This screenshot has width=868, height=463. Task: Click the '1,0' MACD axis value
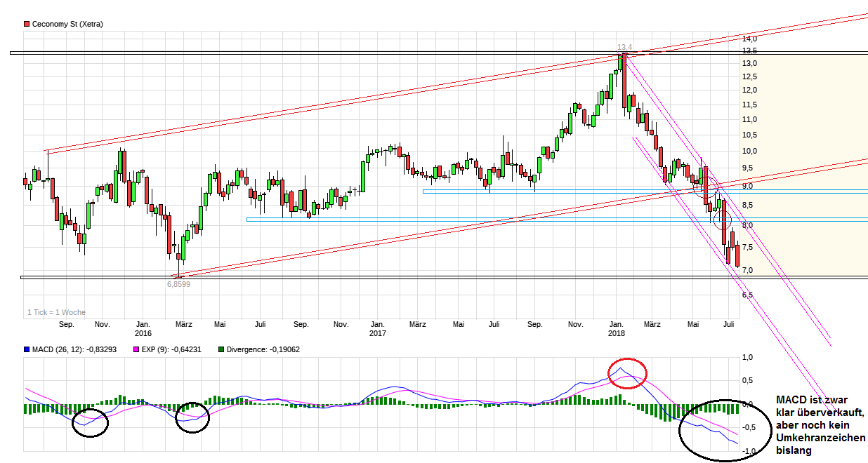pyautogui.click(x=749, y=358)
